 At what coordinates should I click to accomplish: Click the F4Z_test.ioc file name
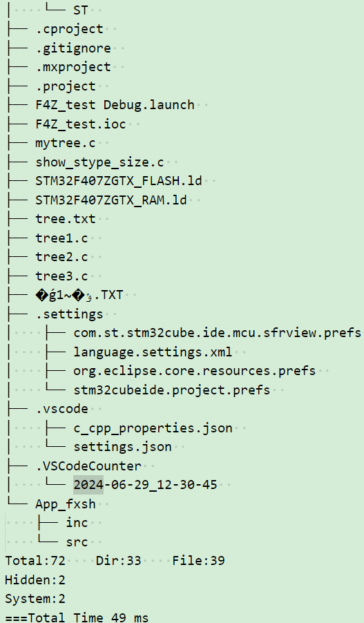click(81, 124)
